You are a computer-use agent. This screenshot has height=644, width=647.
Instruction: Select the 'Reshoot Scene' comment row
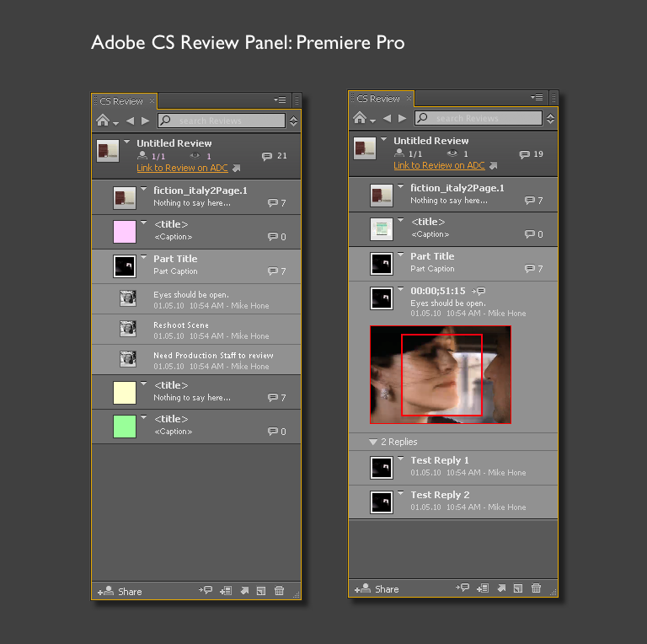[x=196, y=330]
